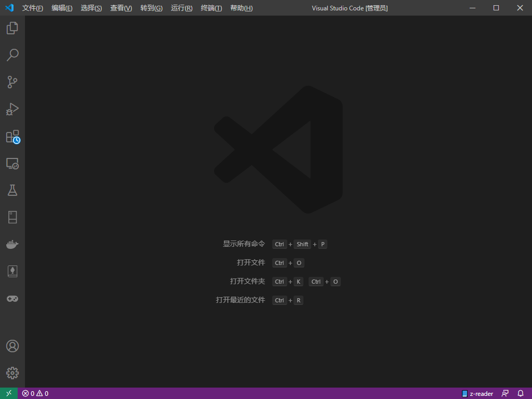
Task: Open the Testing flask icon
Action: point(12,190)
